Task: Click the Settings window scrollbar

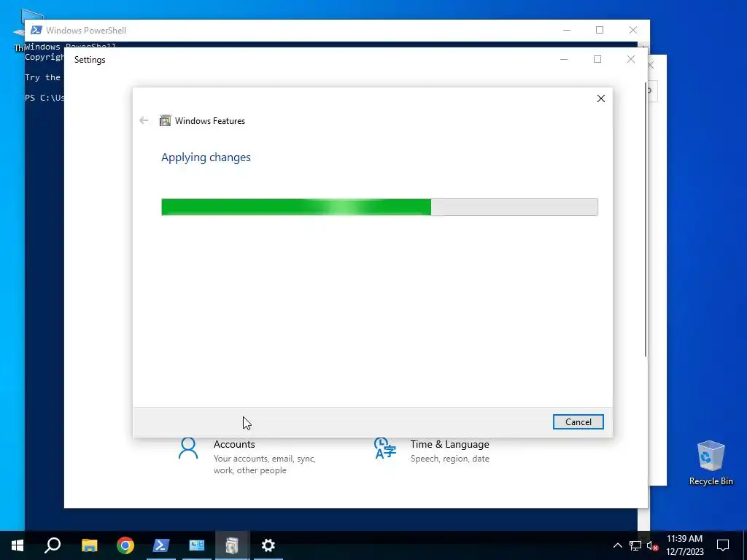Action: point(646,219)
